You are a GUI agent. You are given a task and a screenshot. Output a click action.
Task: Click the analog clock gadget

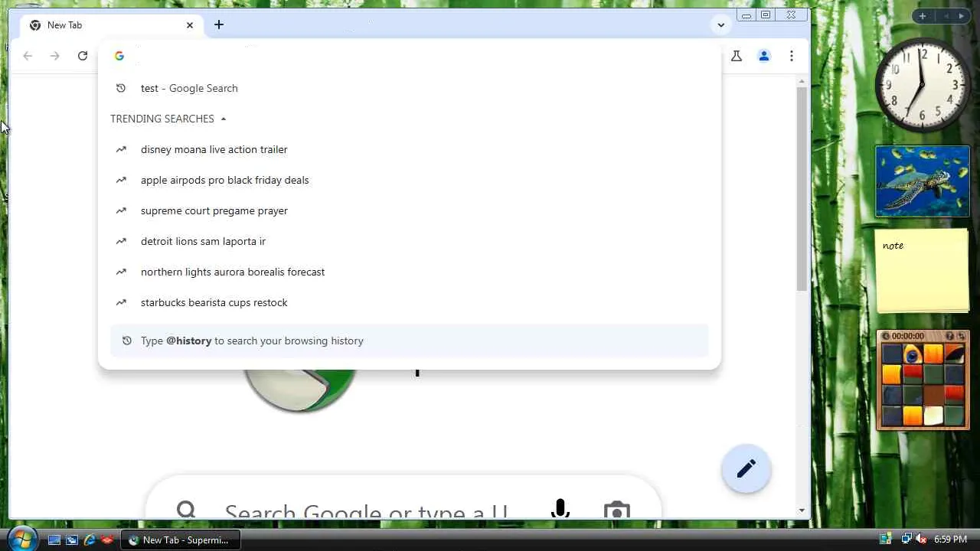point(923,85)
